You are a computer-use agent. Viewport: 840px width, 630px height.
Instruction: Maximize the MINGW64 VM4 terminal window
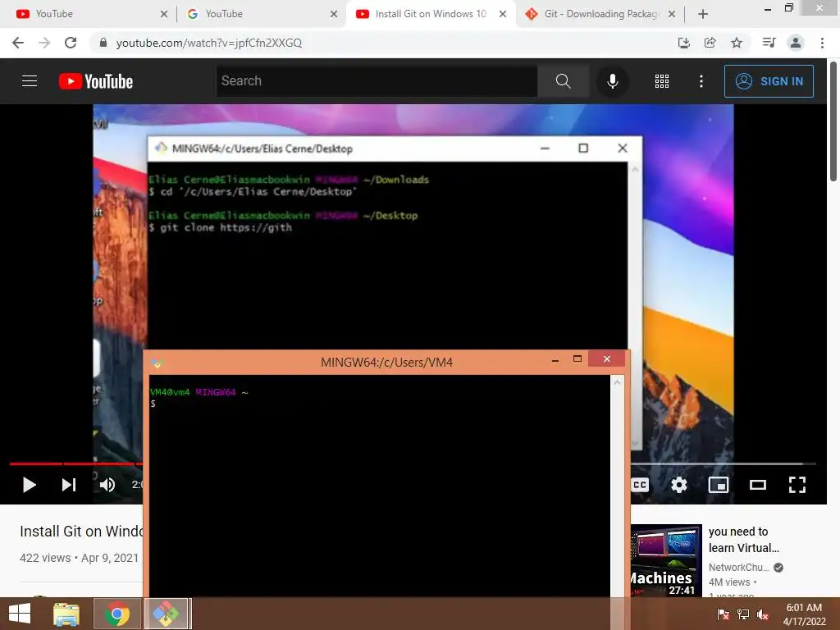pos(577,359)
